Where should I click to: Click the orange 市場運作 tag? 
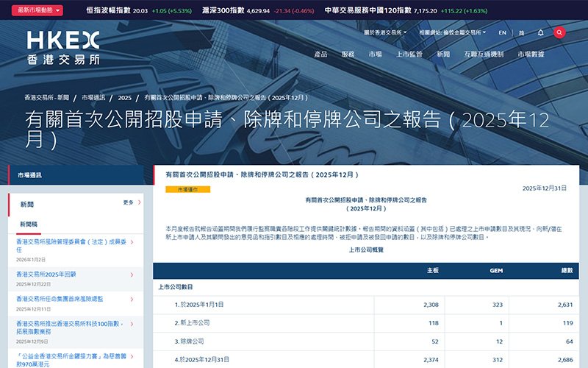click(188, 190)
